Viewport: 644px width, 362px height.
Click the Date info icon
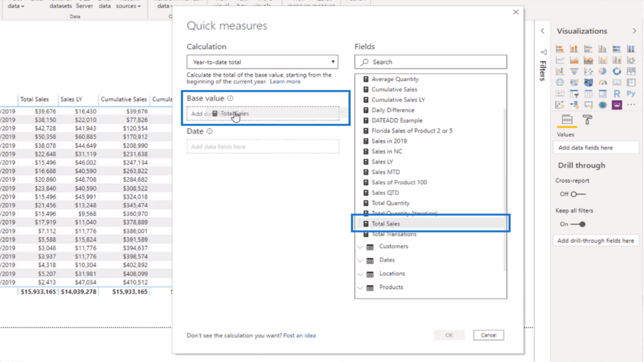(209, 131)
